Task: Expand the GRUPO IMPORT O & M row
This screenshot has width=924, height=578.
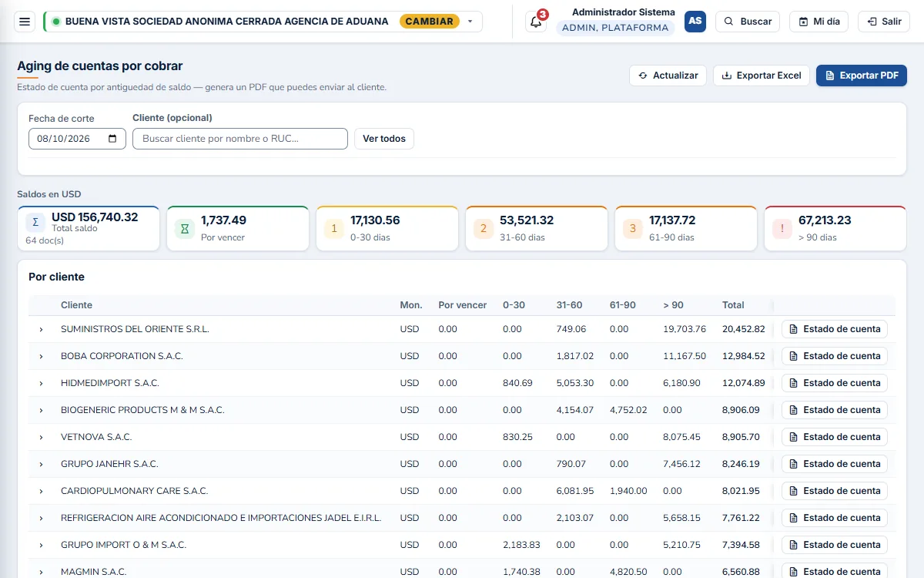Action: click(x=41, y=545)
